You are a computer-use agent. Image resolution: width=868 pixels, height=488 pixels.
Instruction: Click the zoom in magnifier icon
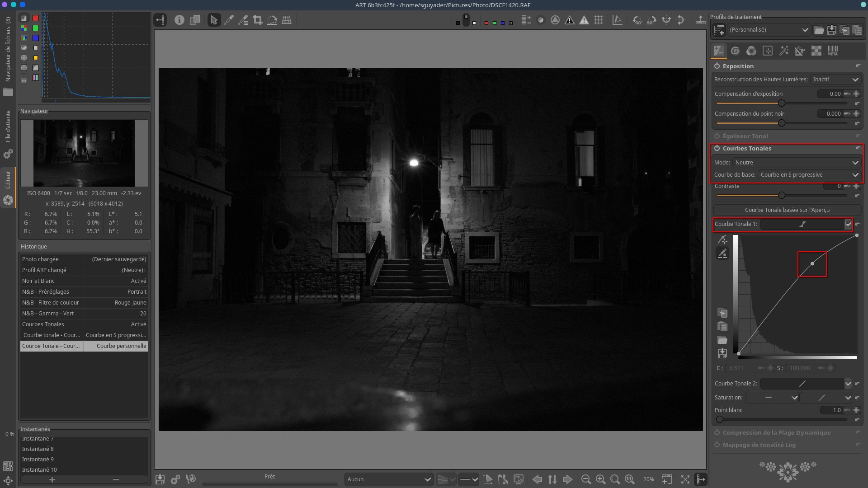point(600,479)
